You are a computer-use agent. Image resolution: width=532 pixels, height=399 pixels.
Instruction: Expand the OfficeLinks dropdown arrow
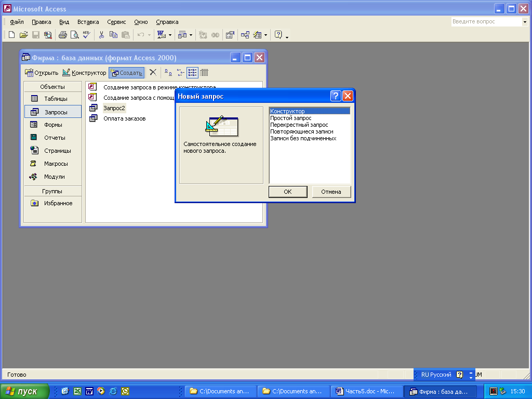pos(170,35)
